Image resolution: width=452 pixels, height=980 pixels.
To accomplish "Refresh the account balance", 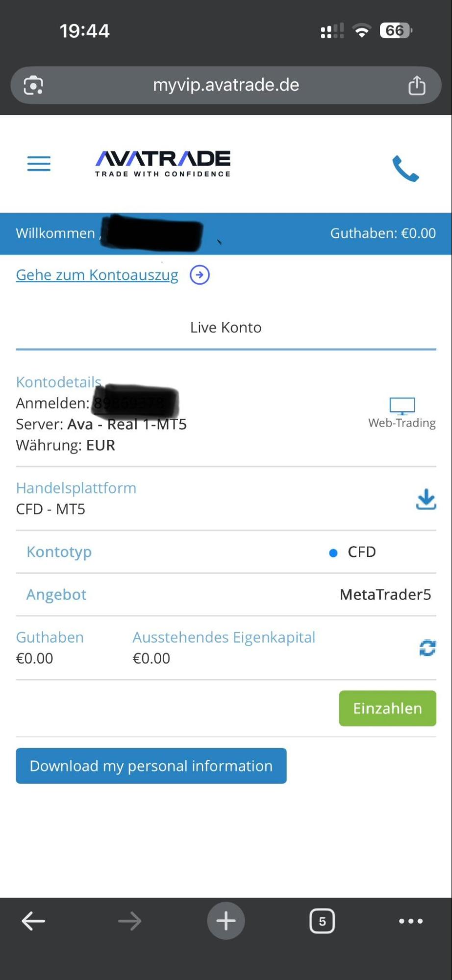I will [427, 648].
